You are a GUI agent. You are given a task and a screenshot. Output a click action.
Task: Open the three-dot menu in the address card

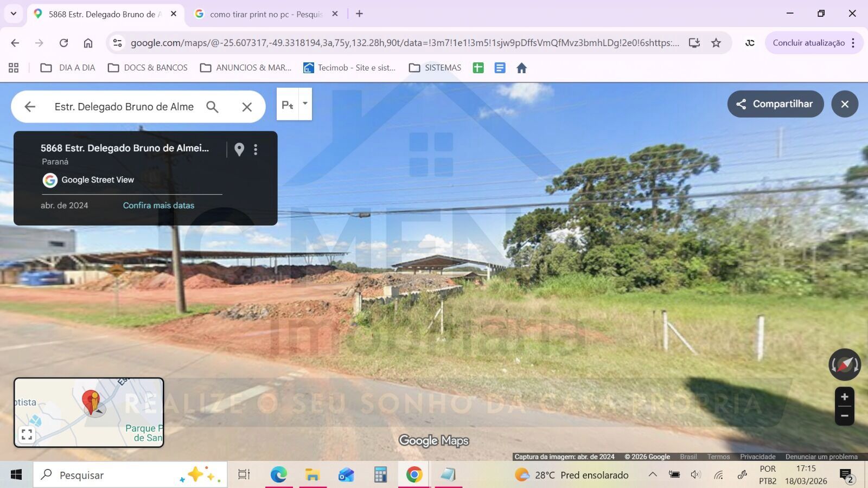256,149
